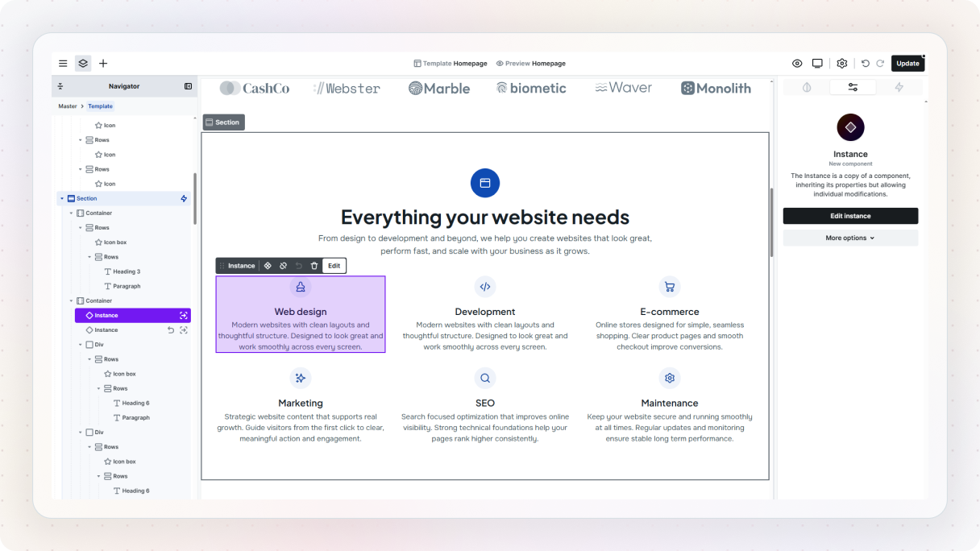Click the Marketing sparkle icon

pyautogui.click(x=301, y=378)
